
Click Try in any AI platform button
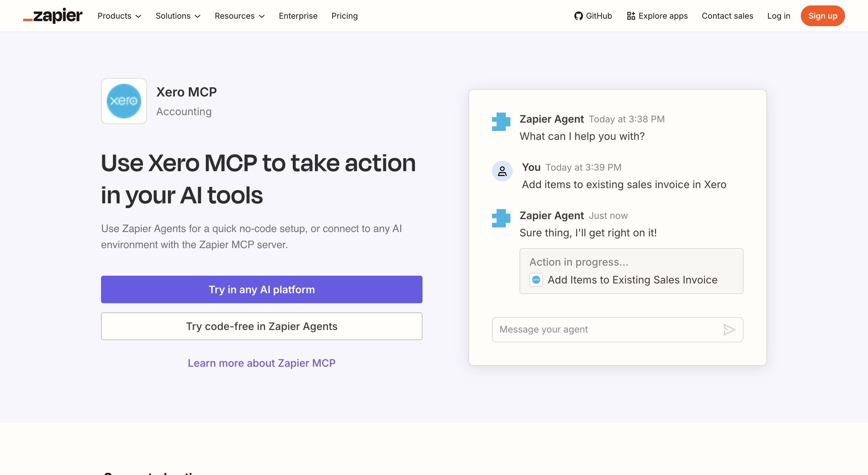click(261, 289)
